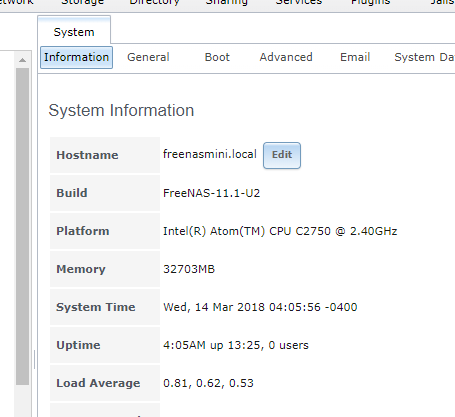Click the Edit hostname button
The width and height of the screenshot is (455, 417).
[282, 155]
